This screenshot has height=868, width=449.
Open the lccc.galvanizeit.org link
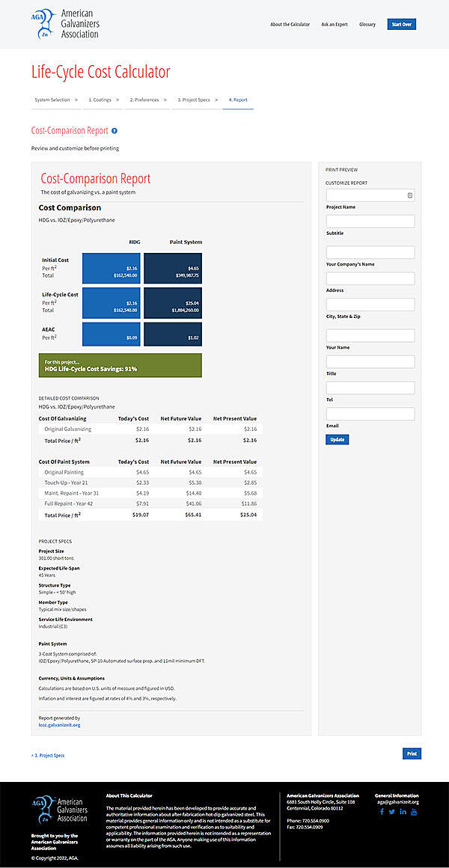tap(59, 724)
